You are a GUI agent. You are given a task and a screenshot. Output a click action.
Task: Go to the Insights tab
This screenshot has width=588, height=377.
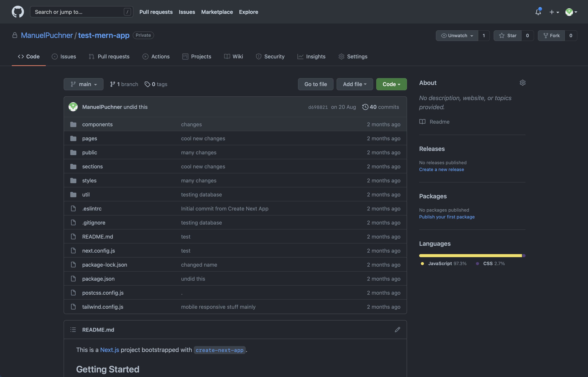(x=311, y=57)
